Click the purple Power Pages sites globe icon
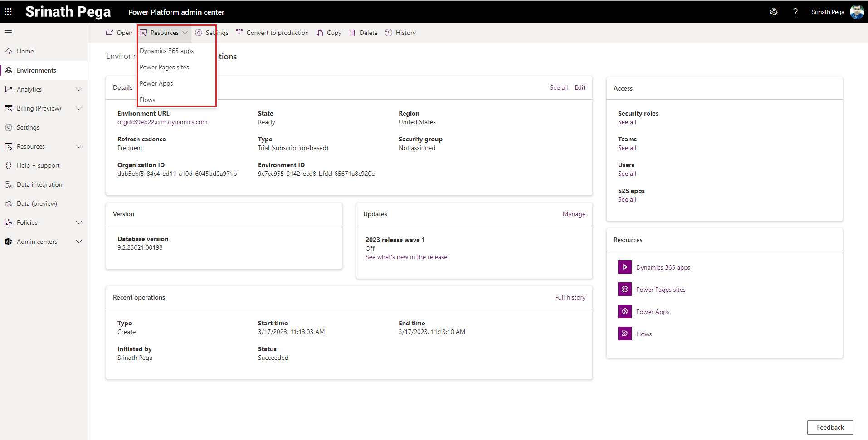 pyautogui.click(x=624, y=290)
